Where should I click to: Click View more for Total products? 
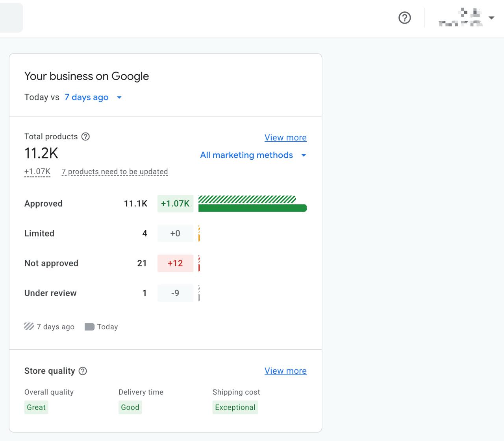pyautogui.click(x=285, y=138)
